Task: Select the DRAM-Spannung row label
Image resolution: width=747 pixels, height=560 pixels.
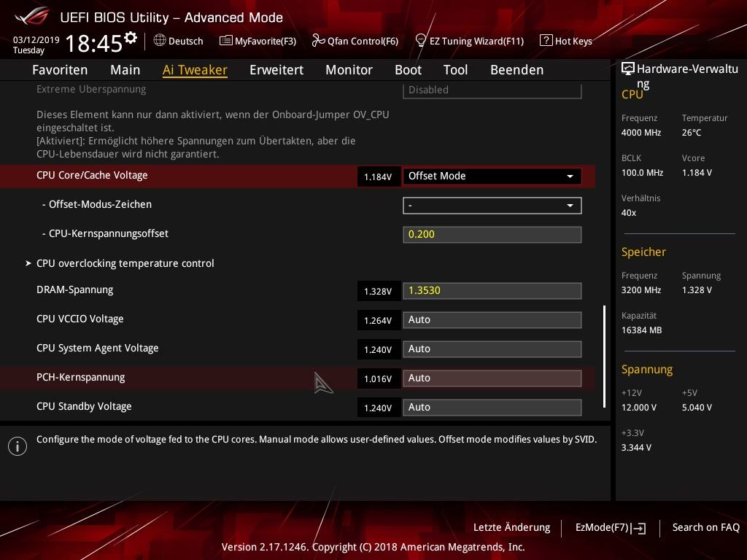Action: pyautogui.click(x=75, y=290)
